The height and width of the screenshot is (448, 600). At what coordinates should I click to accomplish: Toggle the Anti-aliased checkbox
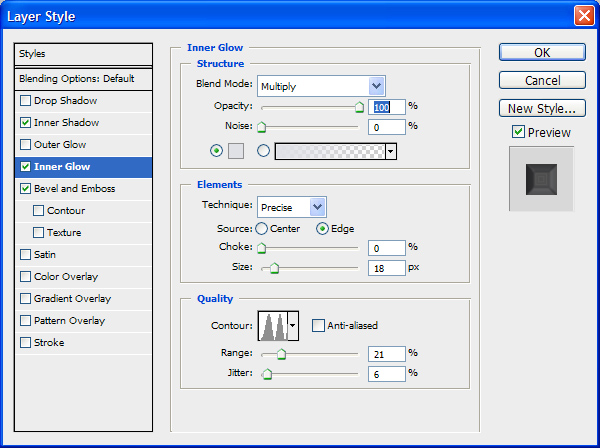point(318,325)
